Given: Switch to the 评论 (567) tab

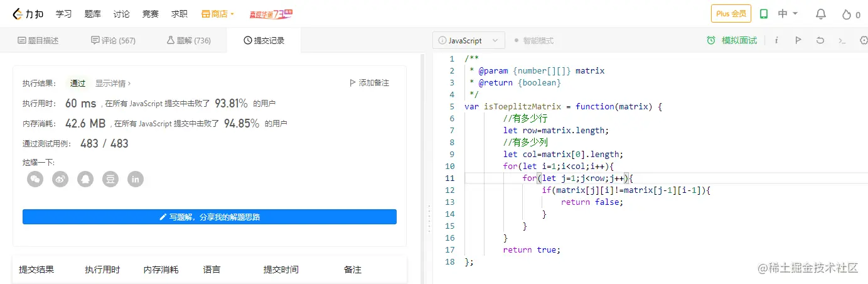Looking at the screenshot, I should 113,40.
